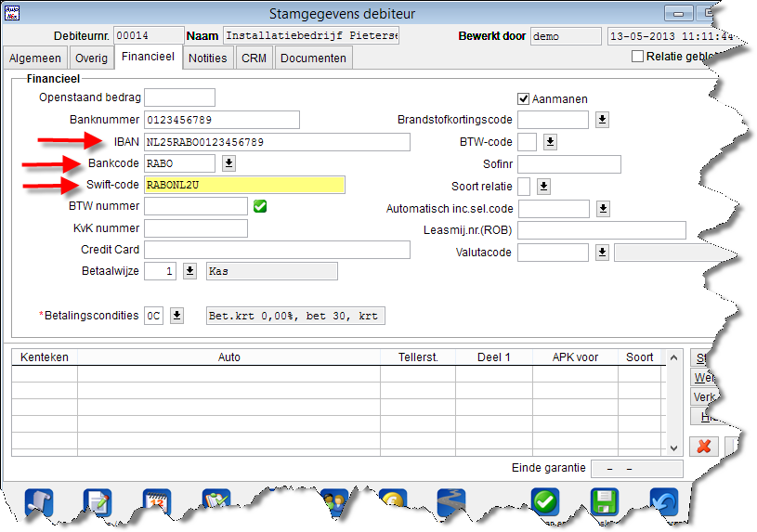Image resolution: width=757 pixels, height=532 pixels.
Task: Click the IBAN input field
Action: [277, 142]
